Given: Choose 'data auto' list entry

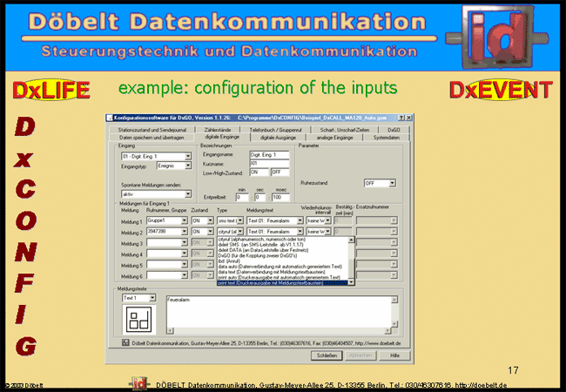Looking at the screenshot, I should click(x=283, y=267).
